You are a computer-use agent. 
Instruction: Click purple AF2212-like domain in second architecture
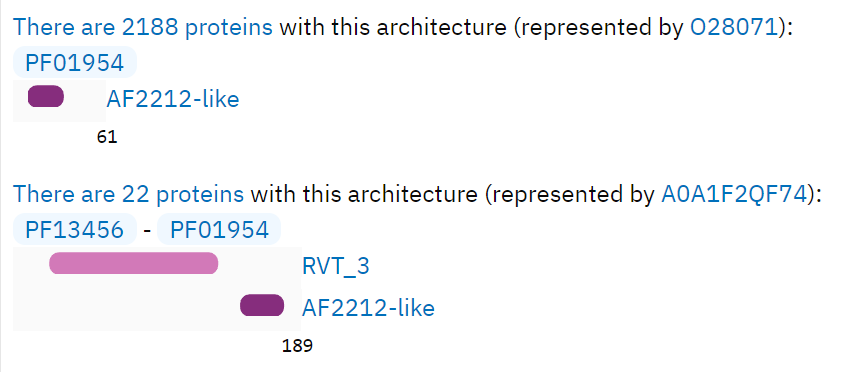click(x=262, y=305)
